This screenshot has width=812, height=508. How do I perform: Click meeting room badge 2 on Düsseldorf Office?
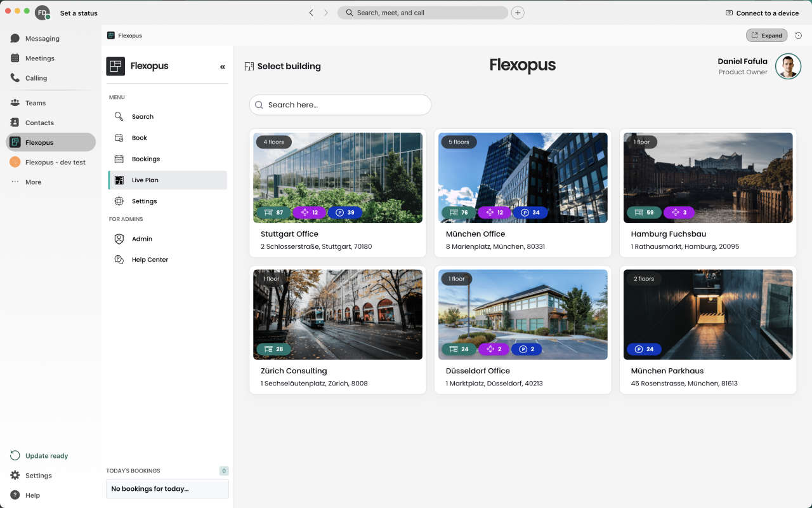pyautogui.click(x=493, y=349)
